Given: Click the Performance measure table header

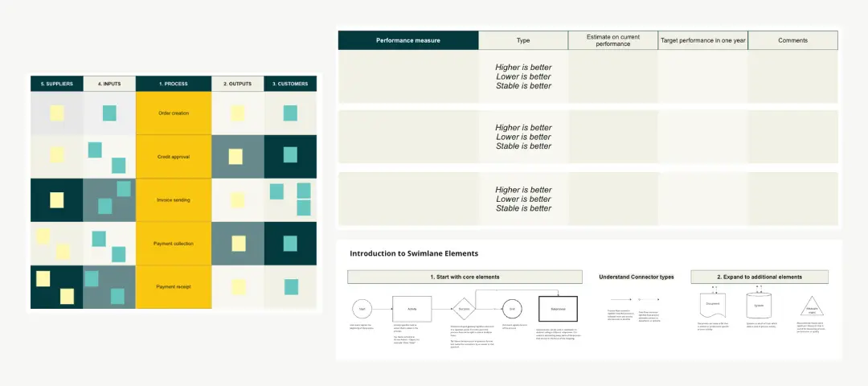Looking at the screenshot, I should (408, 40).
